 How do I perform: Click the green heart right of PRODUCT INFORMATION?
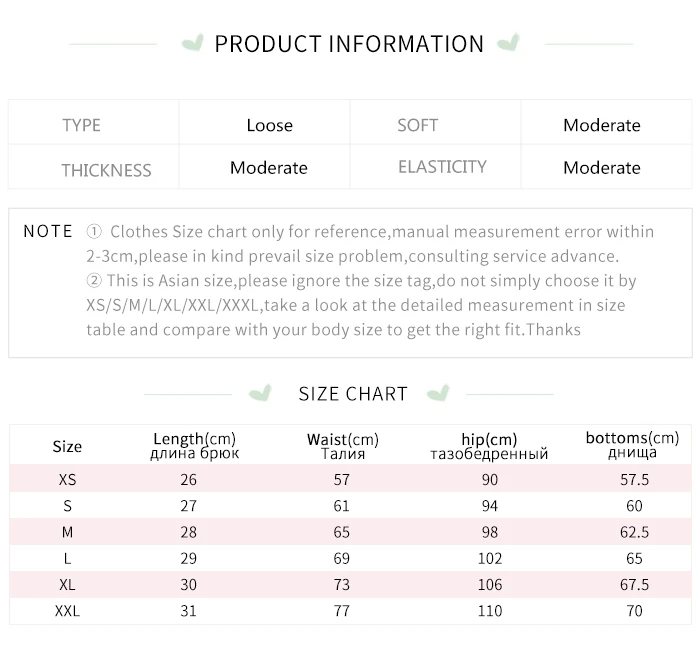(x=508, y=43)
